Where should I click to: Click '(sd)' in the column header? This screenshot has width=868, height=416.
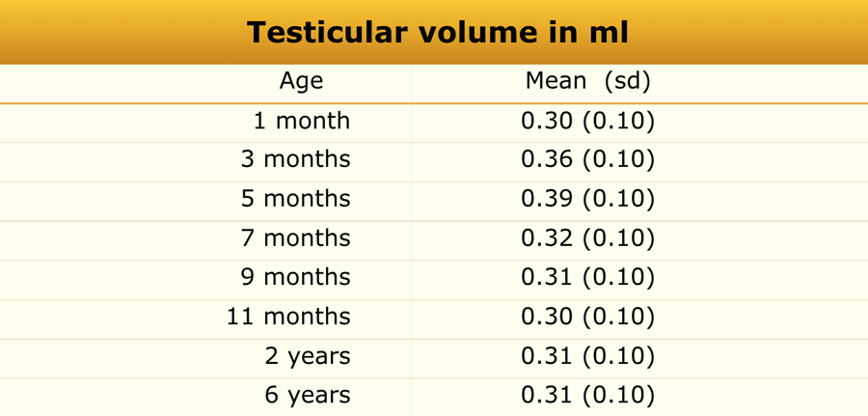pyautogui.click(x=628, y=81)
